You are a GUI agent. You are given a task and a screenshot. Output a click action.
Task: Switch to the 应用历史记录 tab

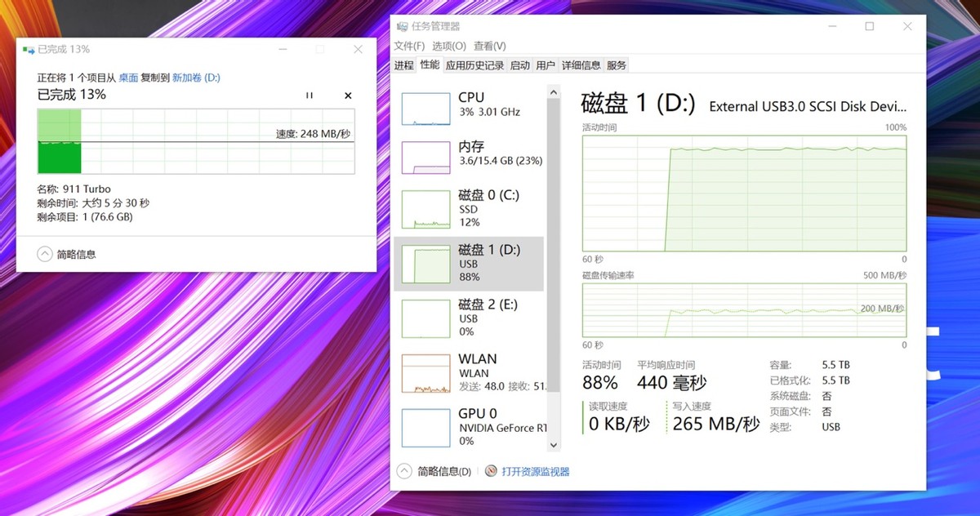[474, 65]
